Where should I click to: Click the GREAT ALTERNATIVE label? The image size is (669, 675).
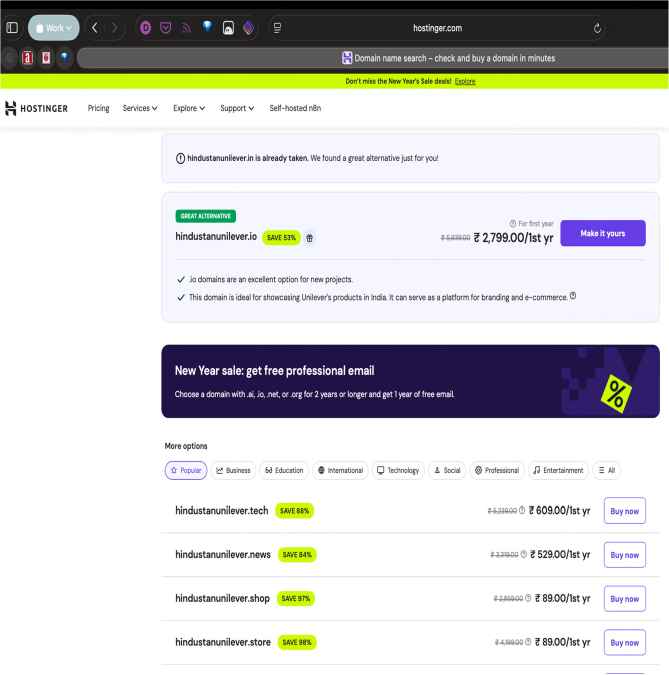[205, 216]
